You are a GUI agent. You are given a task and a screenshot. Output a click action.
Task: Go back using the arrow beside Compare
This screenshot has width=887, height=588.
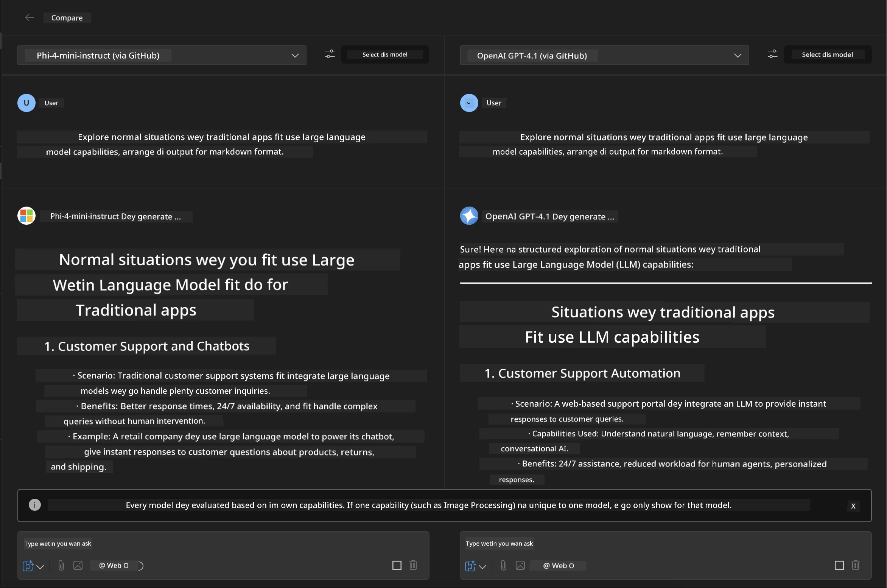tap(29, 17)
